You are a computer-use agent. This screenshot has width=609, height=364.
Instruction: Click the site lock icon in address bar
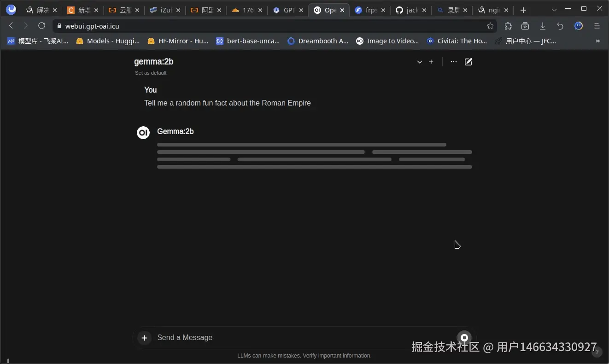(x=59, y=26)
